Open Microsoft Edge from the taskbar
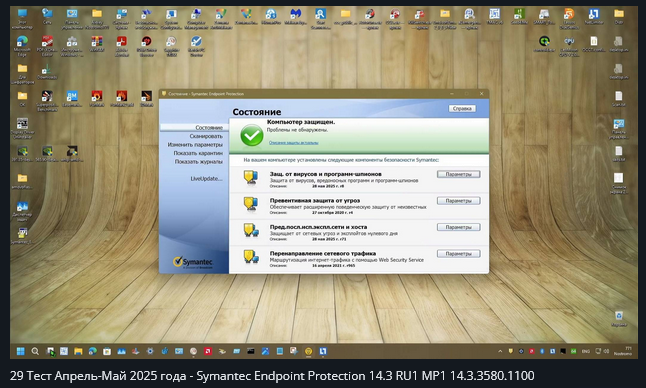646x388 pixels. 92,351
